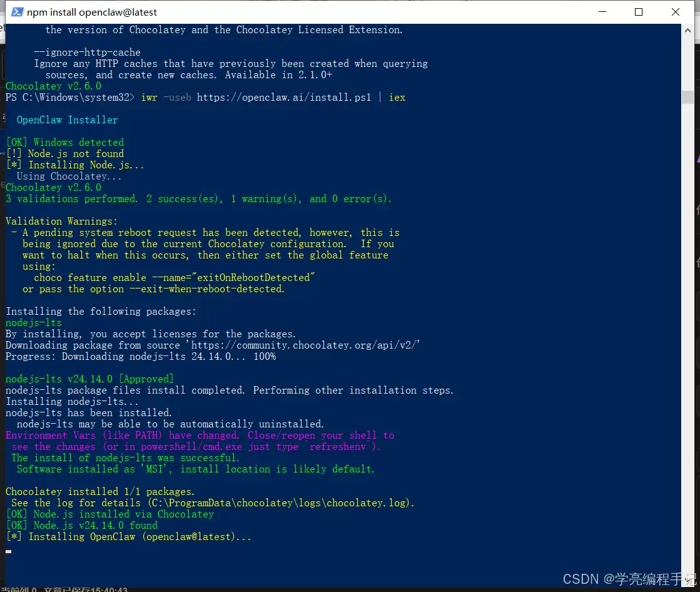Click the 'OpenClaw Installer' heading text
Viewport: 700px width, 592px height.
click(67, 120)
